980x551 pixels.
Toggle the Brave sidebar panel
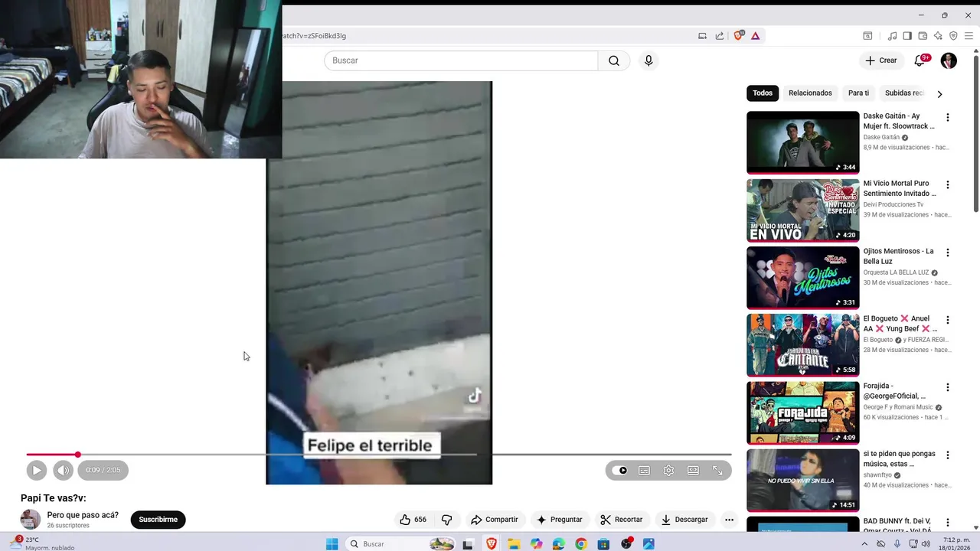[x=907, y=35]
